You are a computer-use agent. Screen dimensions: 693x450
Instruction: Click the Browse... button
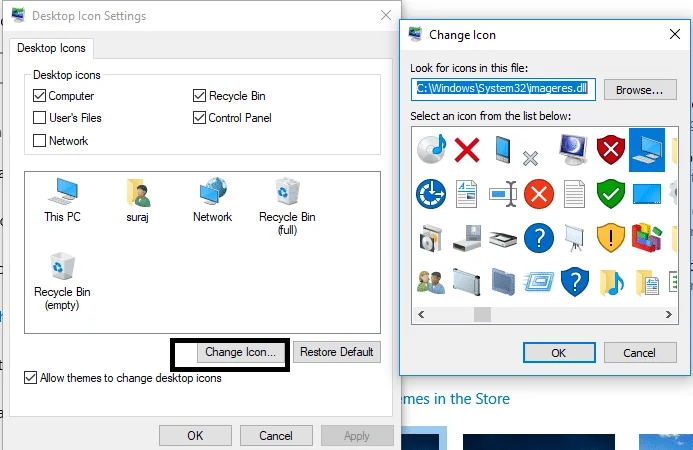(640, 90)
